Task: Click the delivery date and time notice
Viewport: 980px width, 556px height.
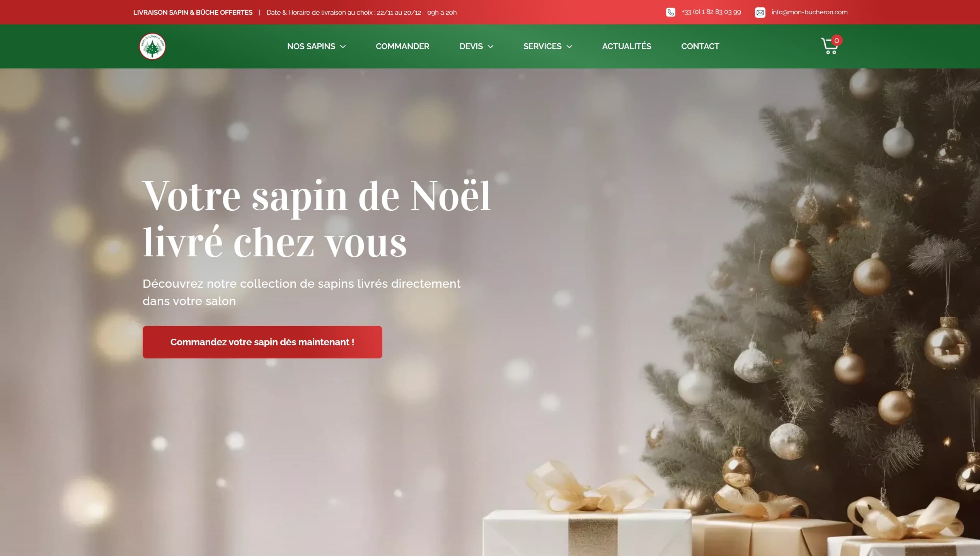Action: (361, 12)
